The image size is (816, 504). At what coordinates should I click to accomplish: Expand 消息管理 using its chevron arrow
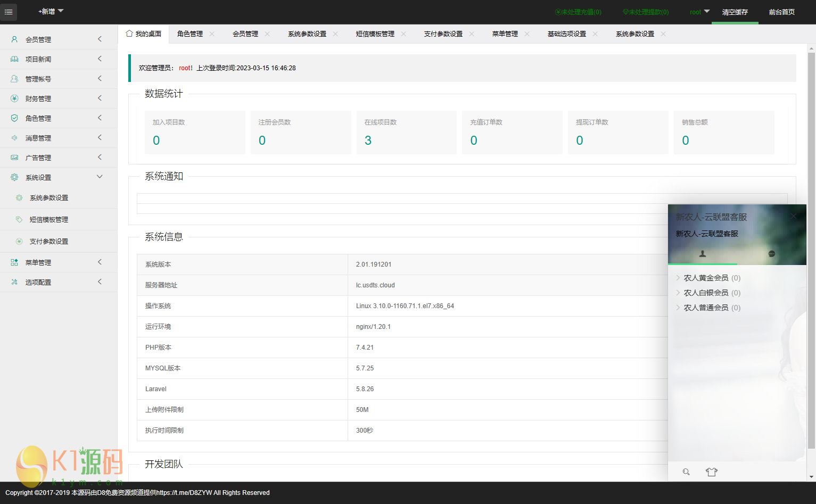coord(100,137)
